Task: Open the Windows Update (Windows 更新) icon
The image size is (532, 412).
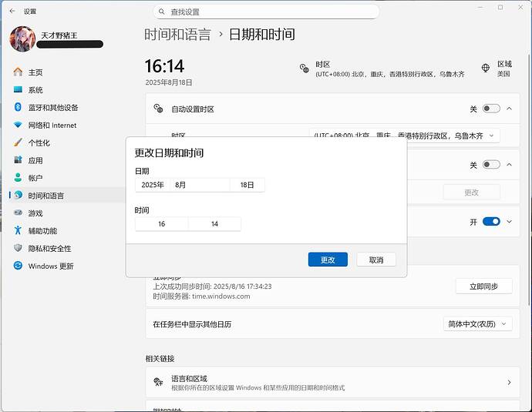Action: (x=18, y=266)
